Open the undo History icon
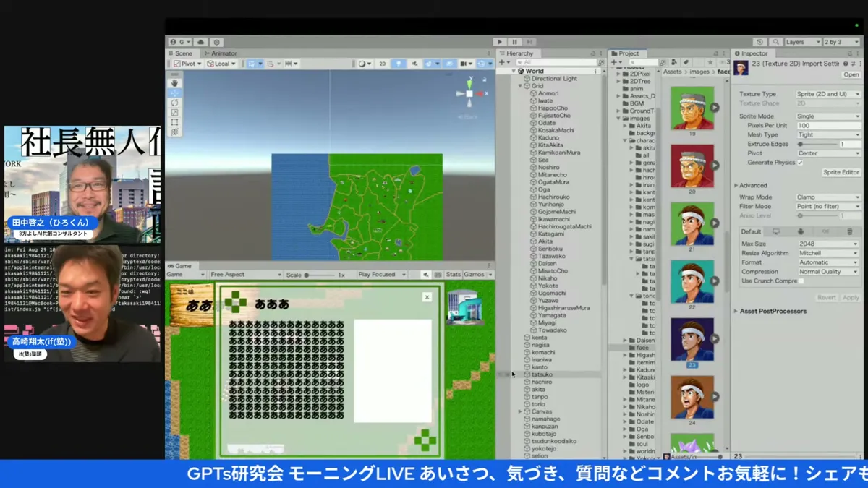The width and height of the screenshot is (868, 488). point(759,43)
